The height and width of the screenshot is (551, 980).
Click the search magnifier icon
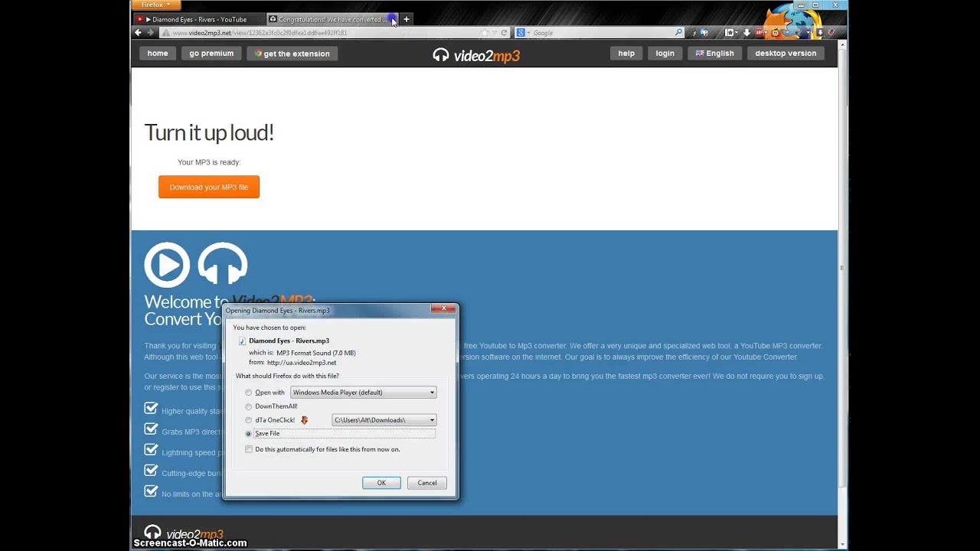click(678, 33)
